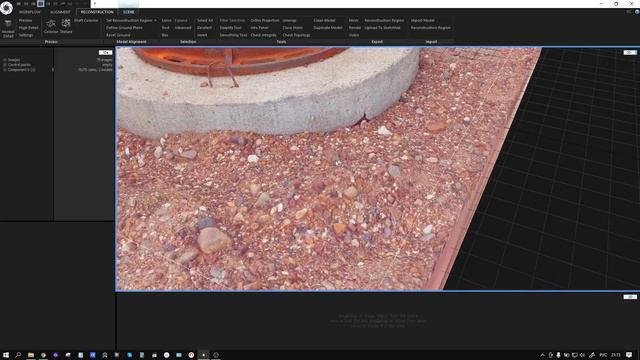Image resolution: width=640 pixels, height=360 pixels.
Task: Invert the current selection
Action: [202, 35]
